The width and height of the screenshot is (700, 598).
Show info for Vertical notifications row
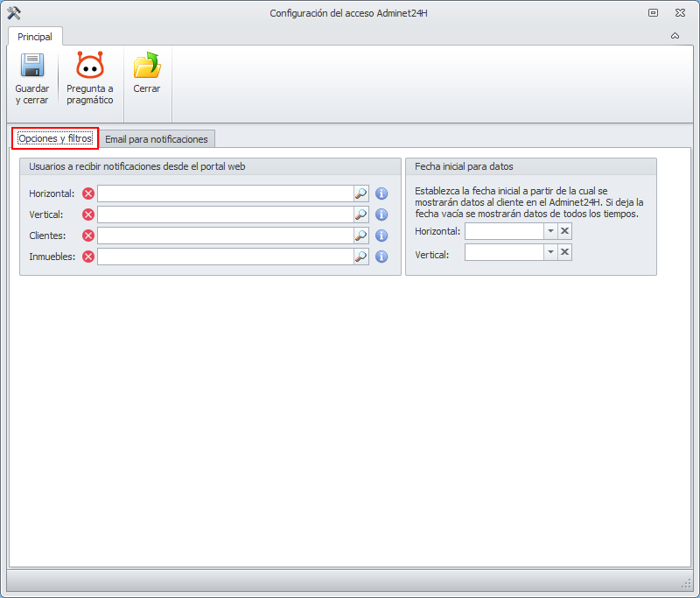coord(381,215)
